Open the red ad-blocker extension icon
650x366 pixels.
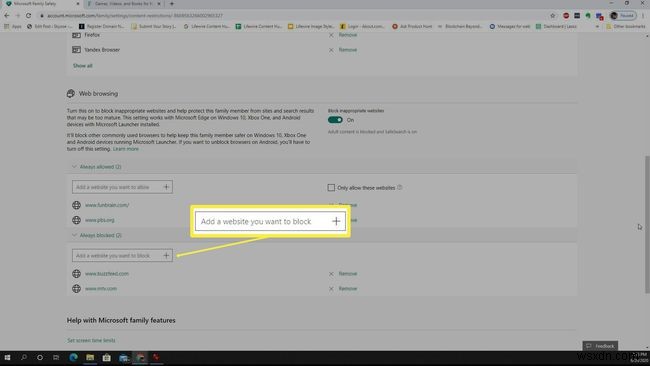pyautogui.click(x=566, y=16)
